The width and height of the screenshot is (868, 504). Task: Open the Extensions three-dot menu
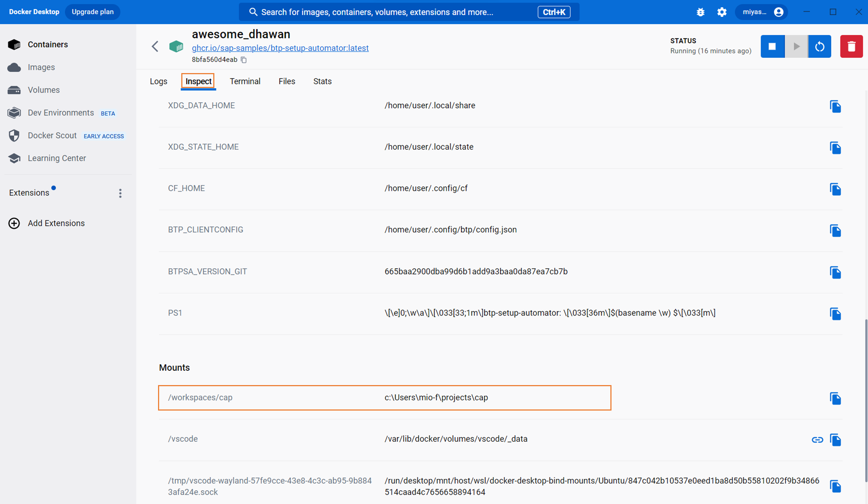click(120, 193)
